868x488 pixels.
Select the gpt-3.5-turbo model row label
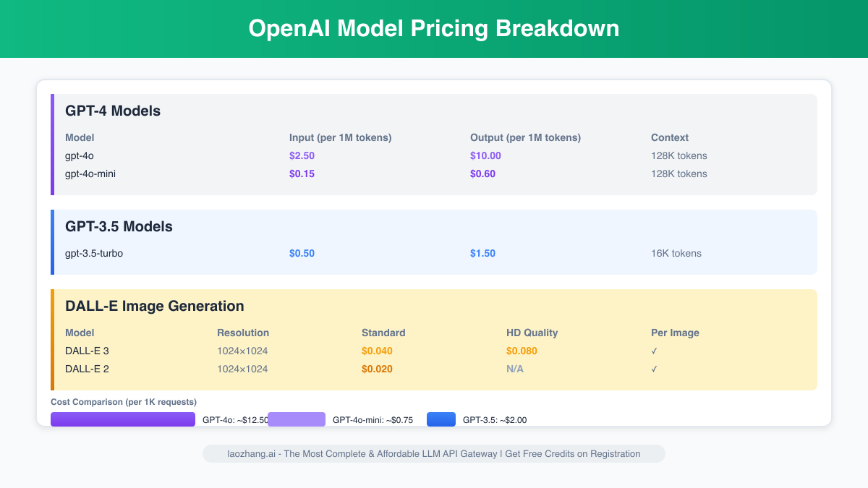(99, 254)
